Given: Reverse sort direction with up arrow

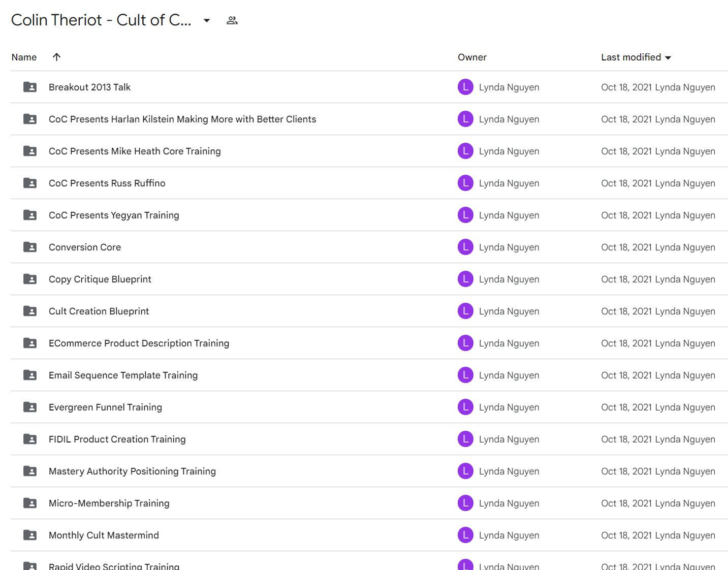Looking at the screenshot, I should pos(56,57).
